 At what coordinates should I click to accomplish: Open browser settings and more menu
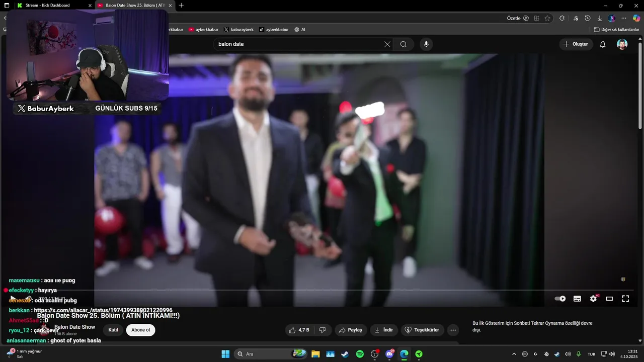(624, 18)
